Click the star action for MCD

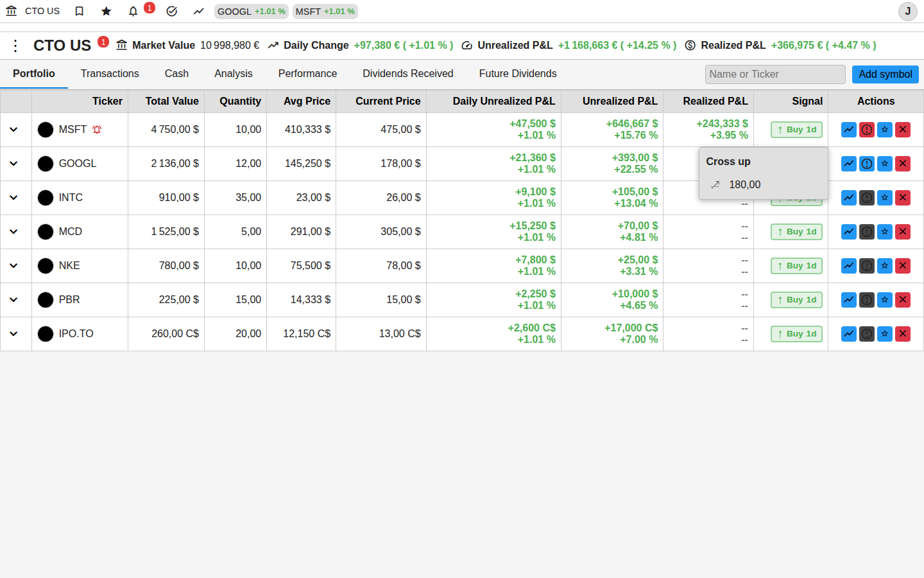885,232
